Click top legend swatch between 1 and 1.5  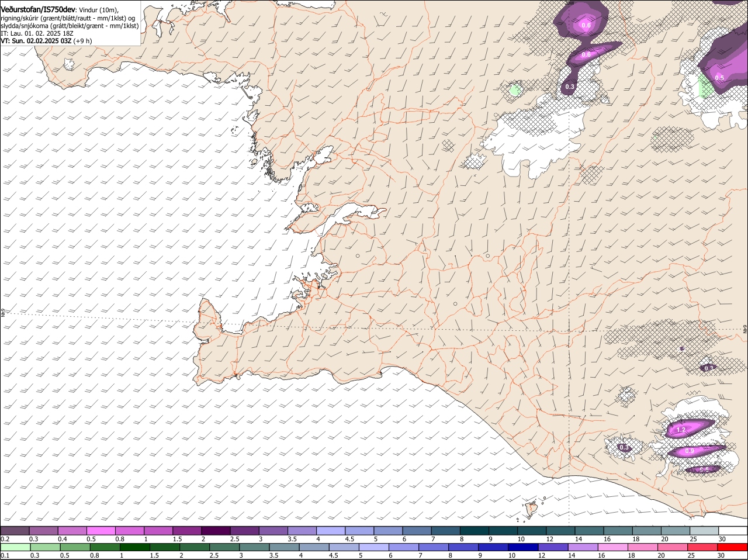click(x=158, y=531)
